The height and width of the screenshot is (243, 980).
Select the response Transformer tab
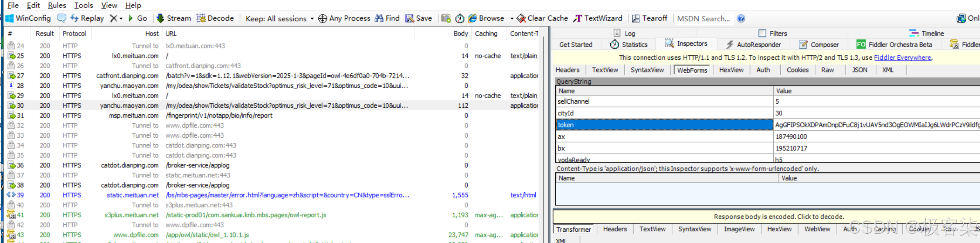[x=574, y=229]
